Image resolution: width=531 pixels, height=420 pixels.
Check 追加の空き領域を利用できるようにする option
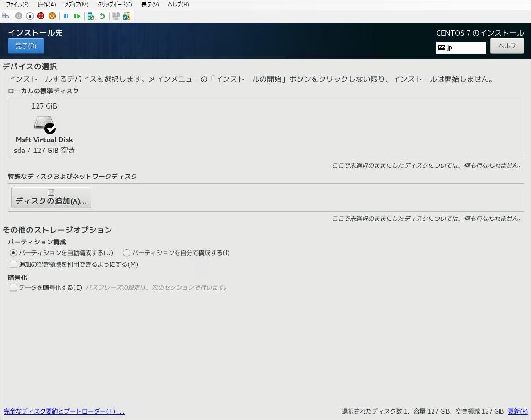tap(13, 264)
